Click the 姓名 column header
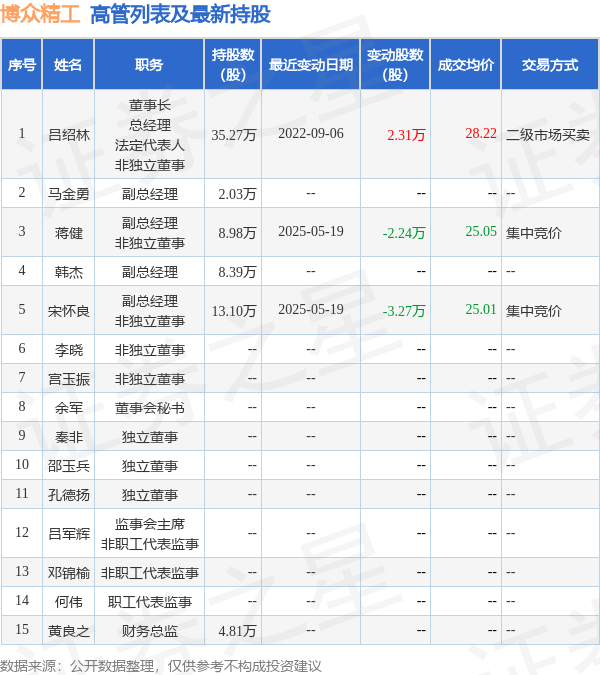The height and width of the screenshot is (675, 600). tap(68, 65)
